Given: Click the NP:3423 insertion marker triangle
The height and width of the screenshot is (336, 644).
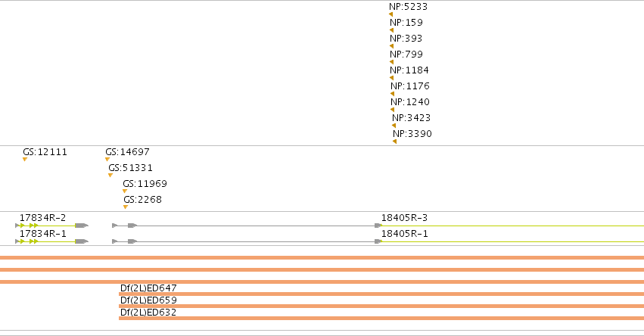Looking at the screenshot, I should click(394, 126).
